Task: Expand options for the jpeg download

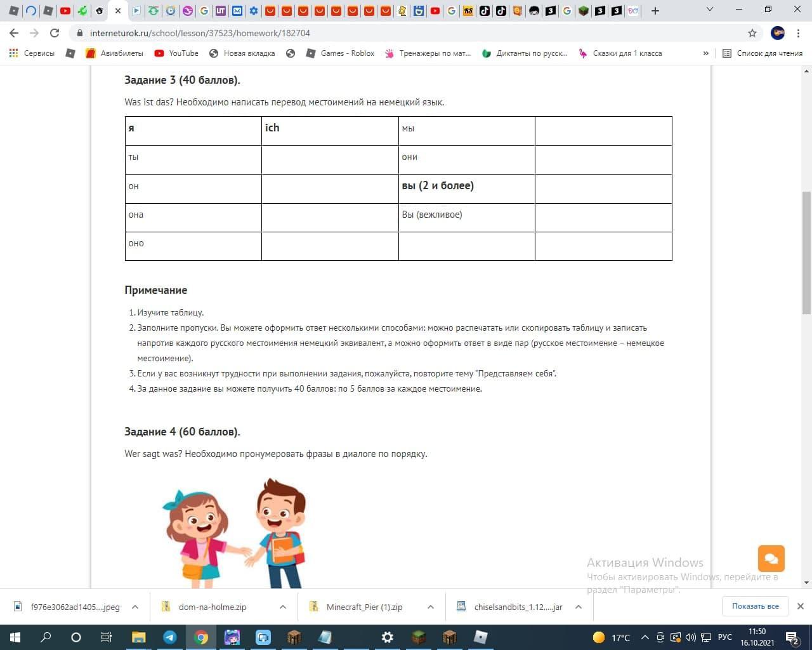Action: click(x=135, y=607)
